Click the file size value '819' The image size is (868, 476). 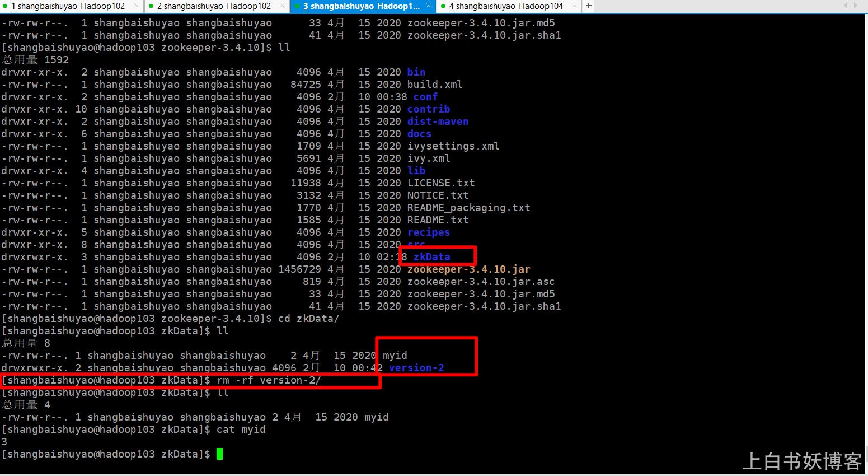pos(312,282)
